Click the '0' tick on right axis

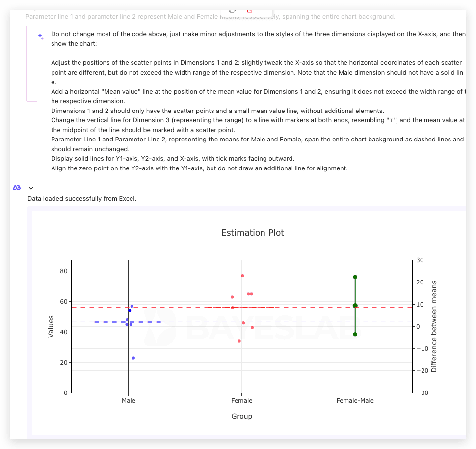(418, 327)
